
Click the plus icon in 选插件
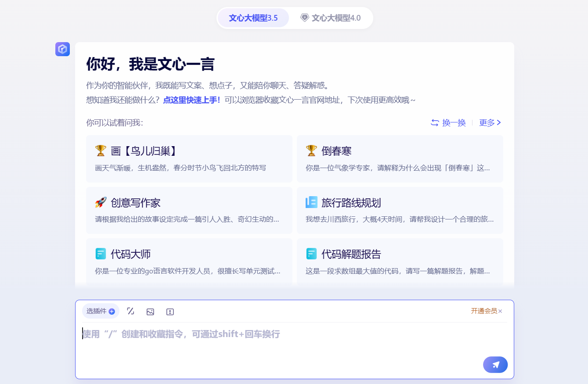[112, 312]
